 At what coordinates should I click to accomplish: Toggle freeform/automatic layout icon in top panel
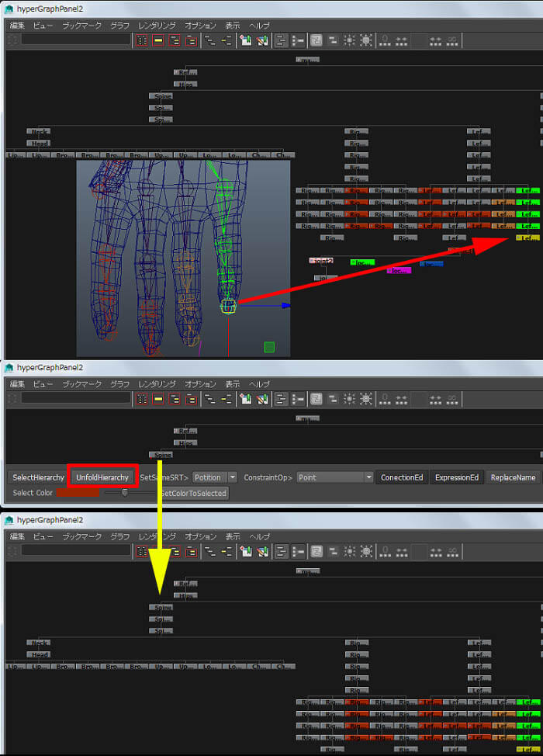(281, 40)
